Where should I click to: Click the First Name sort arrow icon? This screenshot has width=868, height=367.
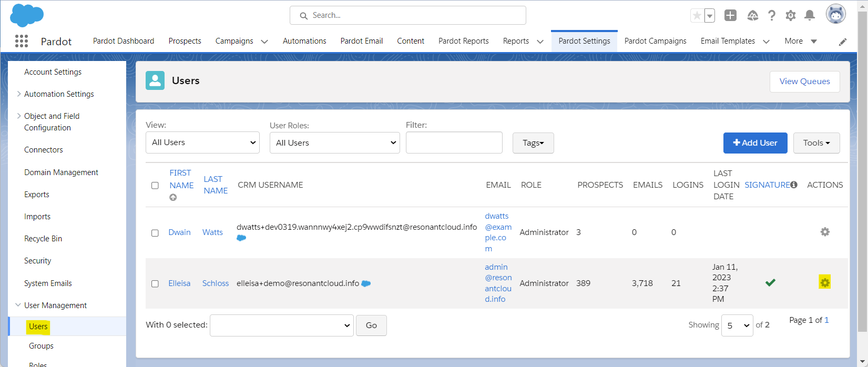click(x=173, y=198)
